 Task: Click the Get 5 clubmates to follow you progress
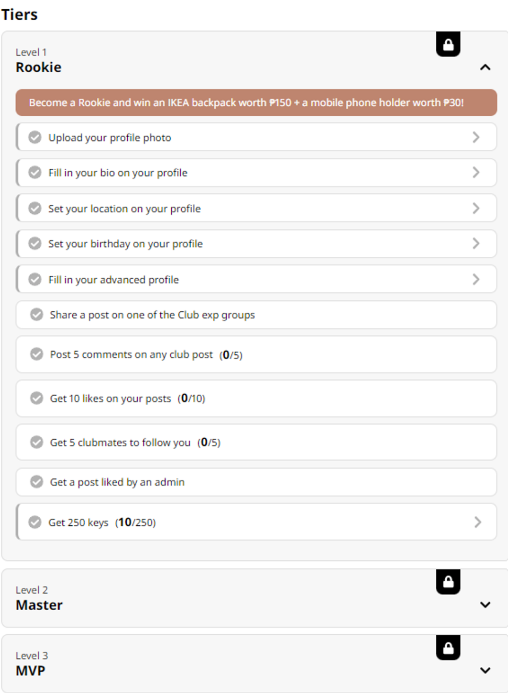[209, 442]
